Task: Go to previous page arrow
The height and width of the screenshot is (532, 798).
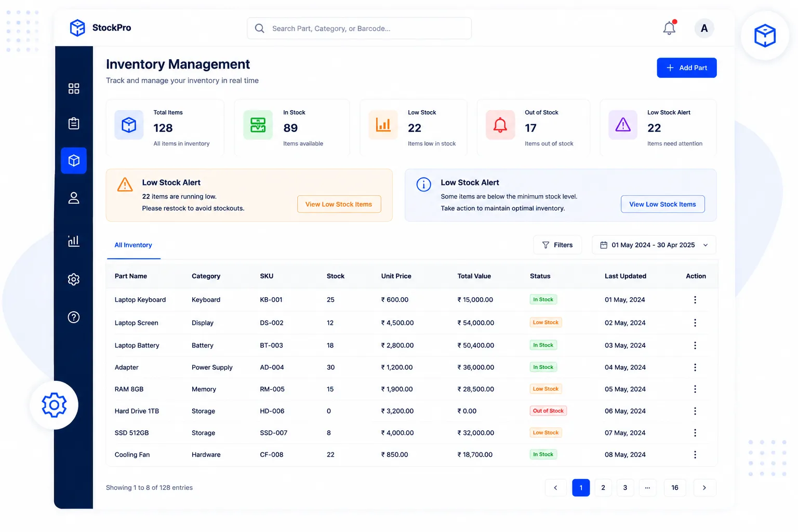Action: (555, 487)
